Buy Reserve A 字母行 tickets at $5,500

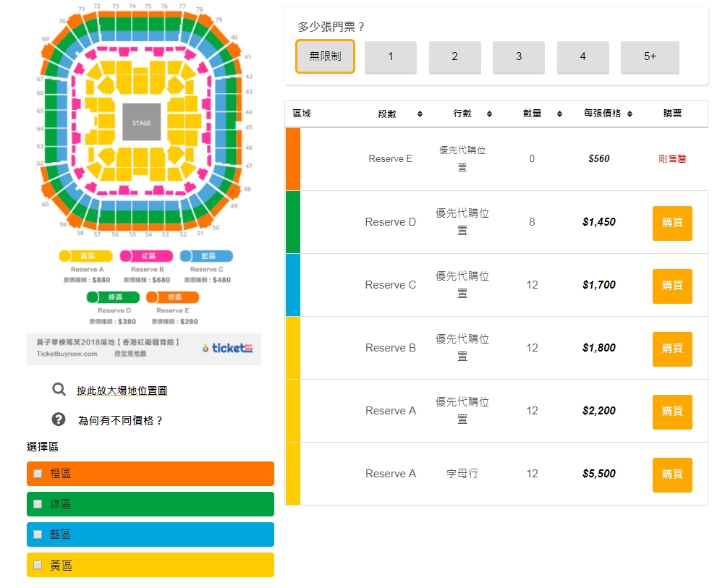click(672, 474)
